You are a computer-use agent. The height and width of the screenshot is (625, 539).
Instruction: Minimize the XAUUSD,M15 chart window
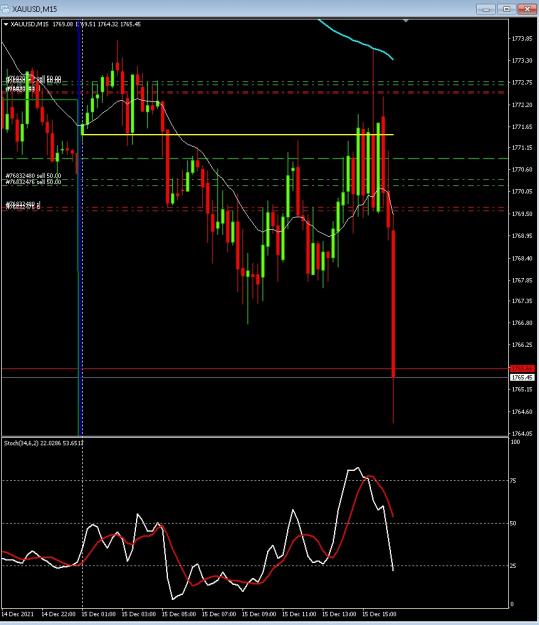pyautogui.click(x=486, y=9)
